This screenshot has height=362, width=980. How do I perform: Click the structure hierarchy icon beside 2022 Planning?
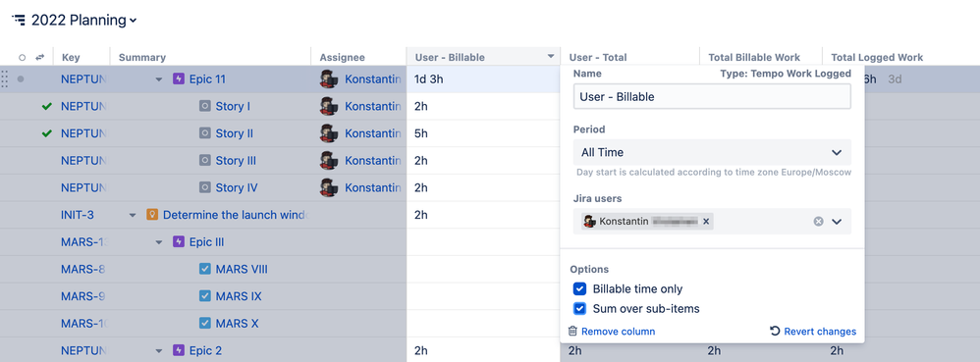[x=19, y=20]
